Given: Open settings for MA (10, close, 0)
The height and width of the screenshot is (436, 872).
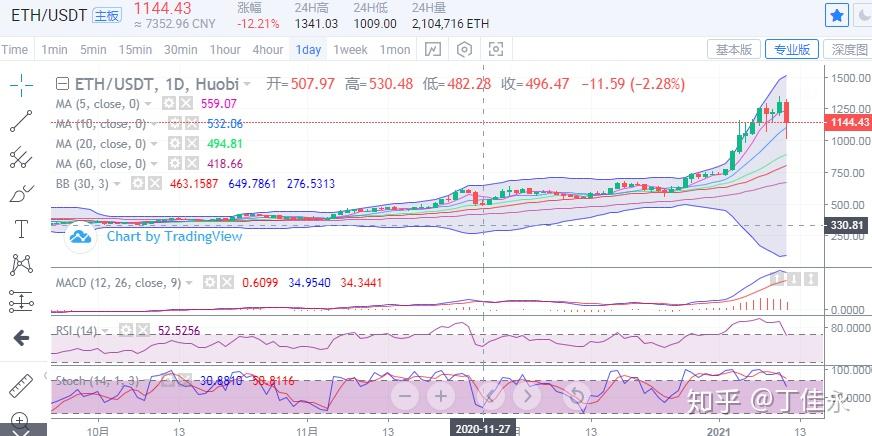Looking at the screenshot, I should (175, 123).
